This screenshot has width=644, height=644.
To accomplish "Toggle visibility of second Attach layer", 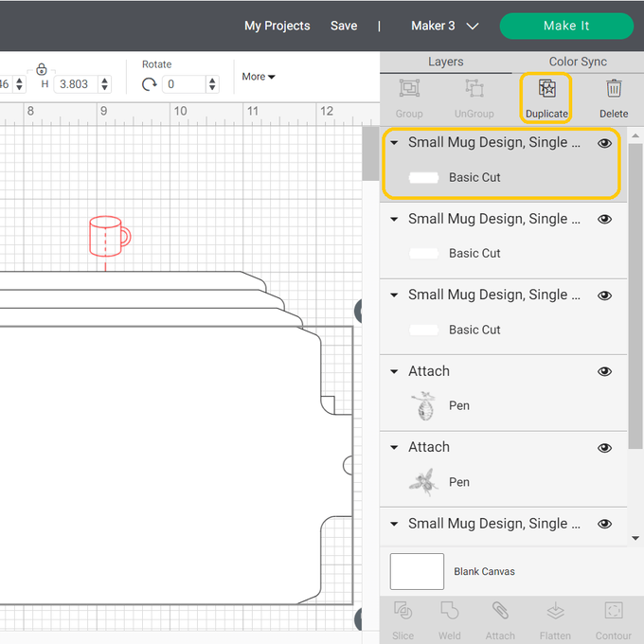I will pyautogui.click(x=604, y=448).
